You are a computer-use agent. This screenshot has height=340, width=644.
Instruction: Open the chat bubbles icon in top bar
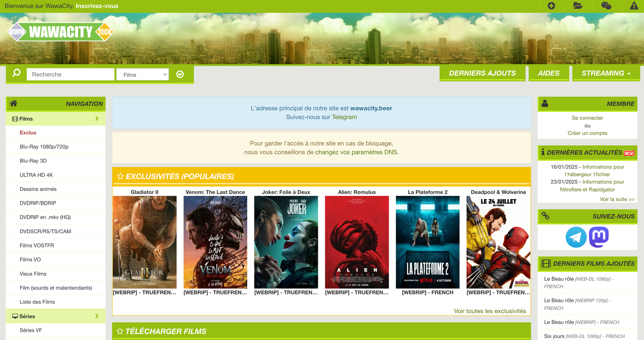tap(606, 6)
